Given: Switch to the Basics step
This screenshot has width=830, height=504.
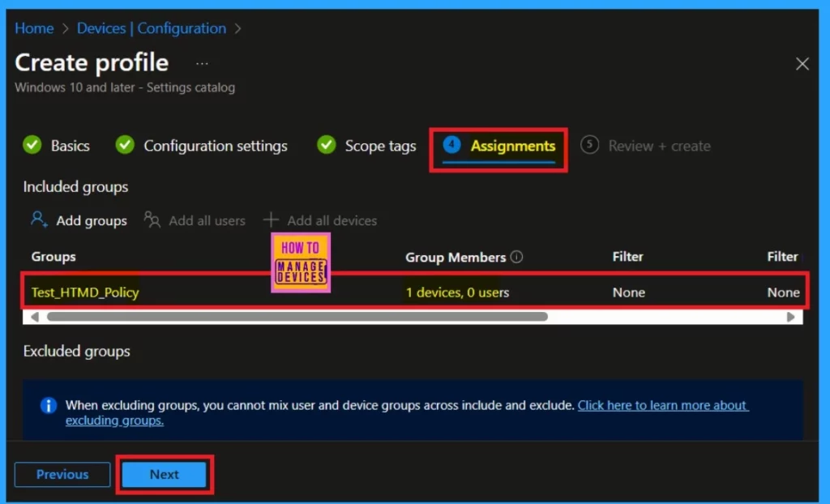Looking at the screenshot, I should (70, 146).
